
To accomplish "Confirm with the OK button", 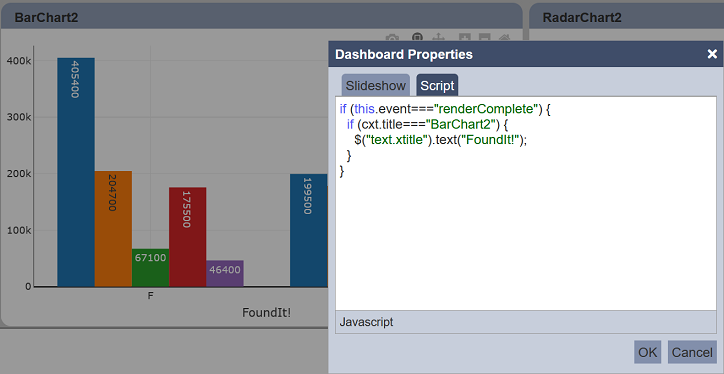I will [647, 352].
